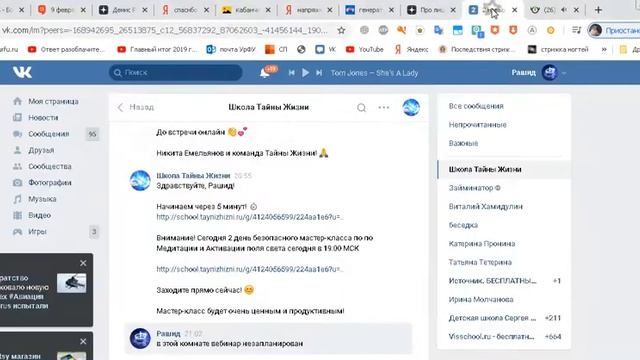Click the Назад back button

coord(136,107)
